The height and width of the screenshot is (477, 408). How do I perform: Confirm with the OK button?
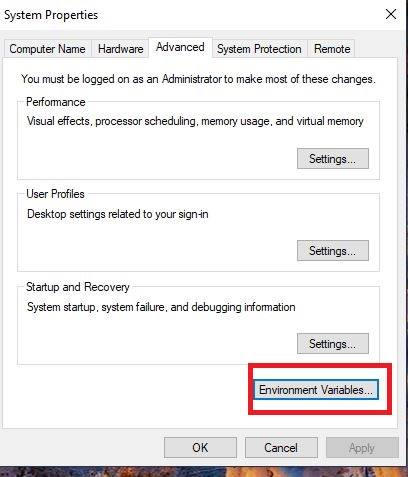click(200, 448)
